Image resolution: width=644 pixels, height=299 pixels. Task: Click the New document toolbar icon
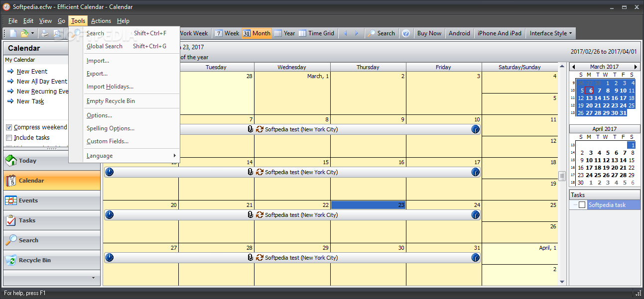click(13, 33)
